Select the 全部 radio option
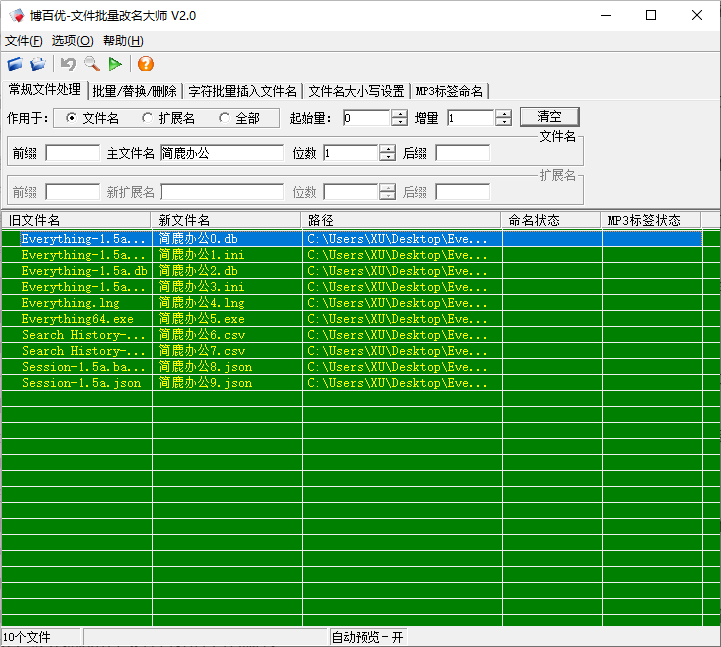This screenshot has height=647, width=721. (224, 118)
